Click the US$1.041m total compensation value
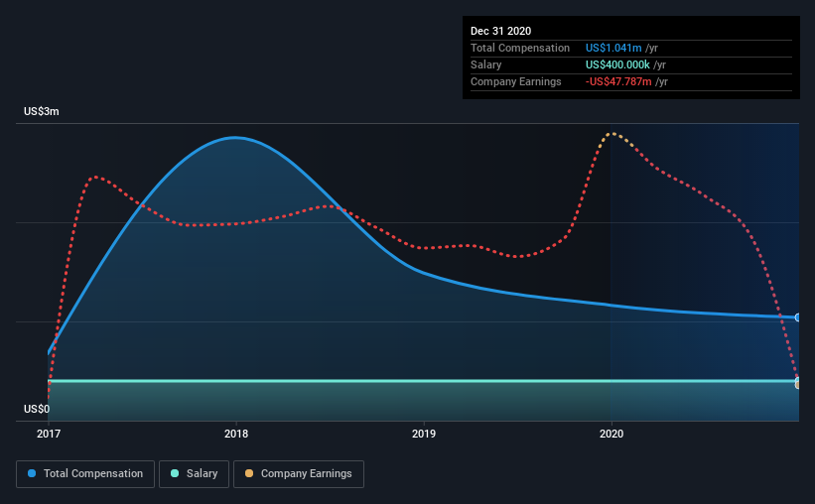 point(613,48)
